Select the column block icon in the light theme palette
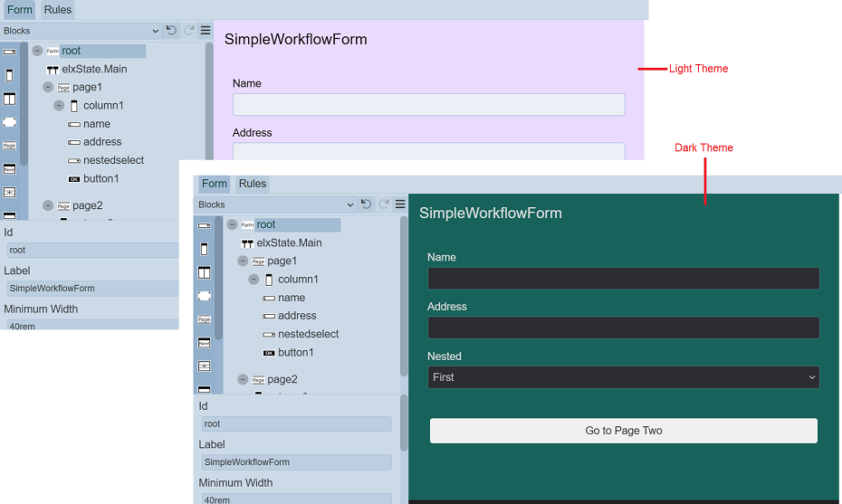The width and height of the screenshot is (842, 504). (x=9, y=75)
